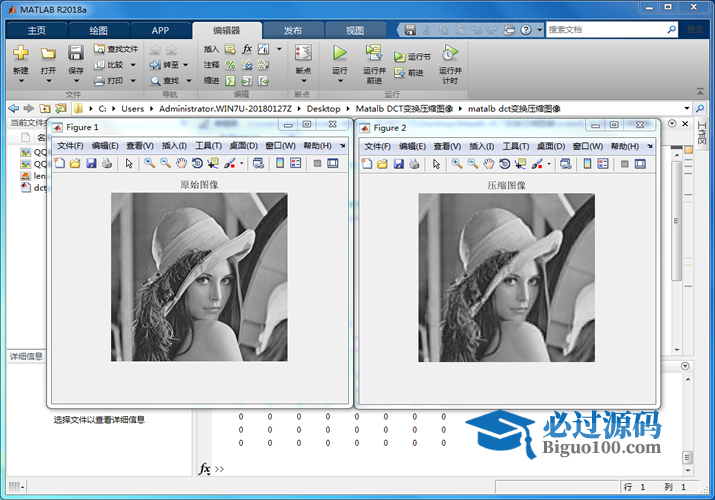Click the up one folder icon
Viewport: 715px width, 500px height.
click(45, 108)
